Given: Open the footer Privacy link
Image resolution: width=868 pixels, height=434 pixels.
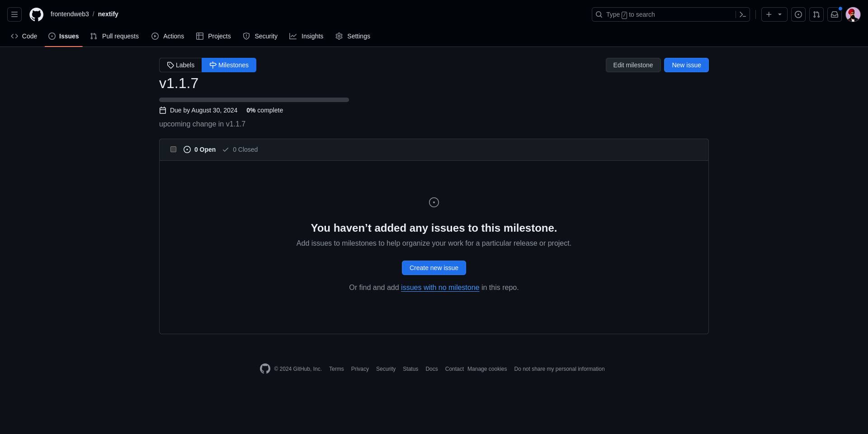Looking at the screenshot, I should [360, 369].
